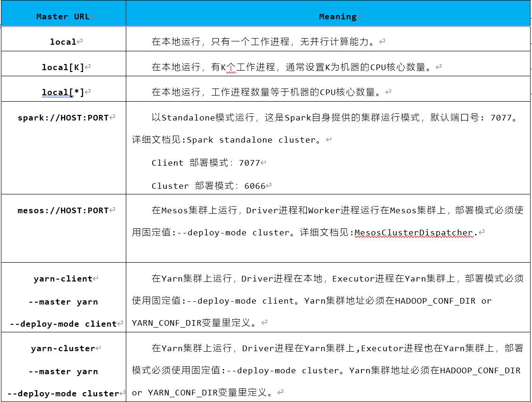The width and height of the screenshot is (532, 402).
Task: Click the "Meaning" column header
Action: point(337,16)
